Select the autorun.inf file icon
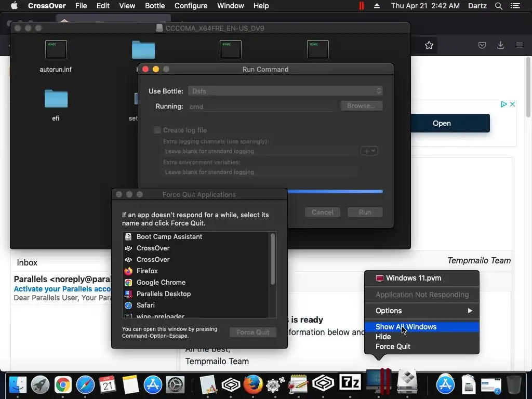Screen dimensions: 532x399 (56, 49)
